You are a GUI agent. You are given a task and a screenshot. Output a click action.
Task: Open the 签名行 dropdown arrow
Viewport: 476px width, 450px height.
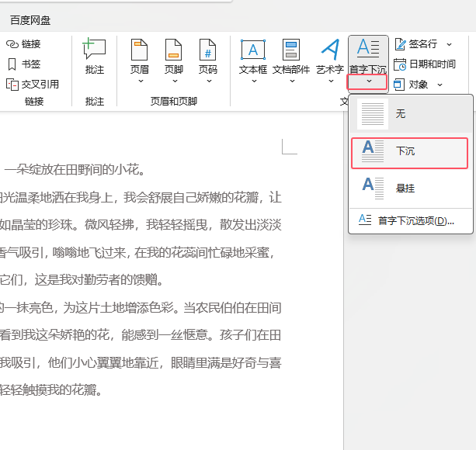[x=449, y=44]
